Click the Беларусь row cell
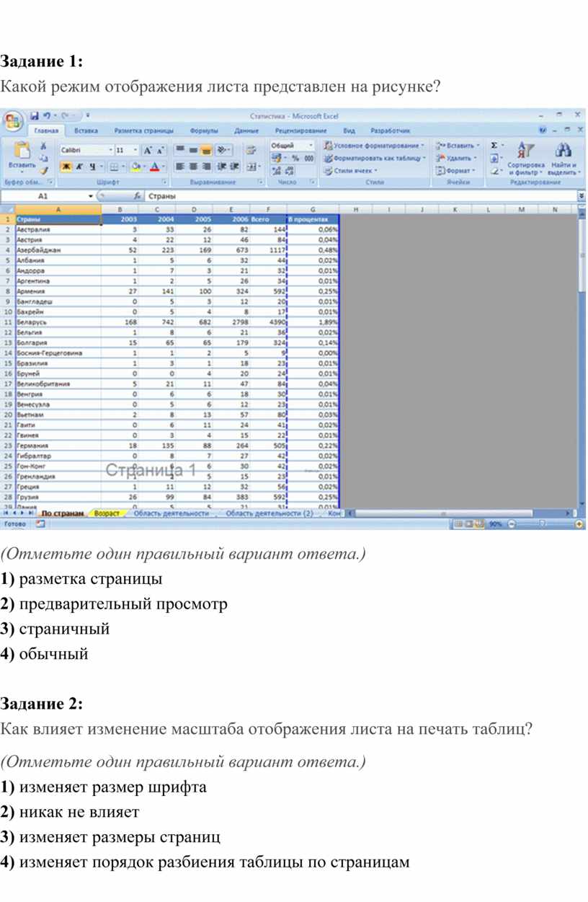The image size is (588, 902). tap(58, 322)
